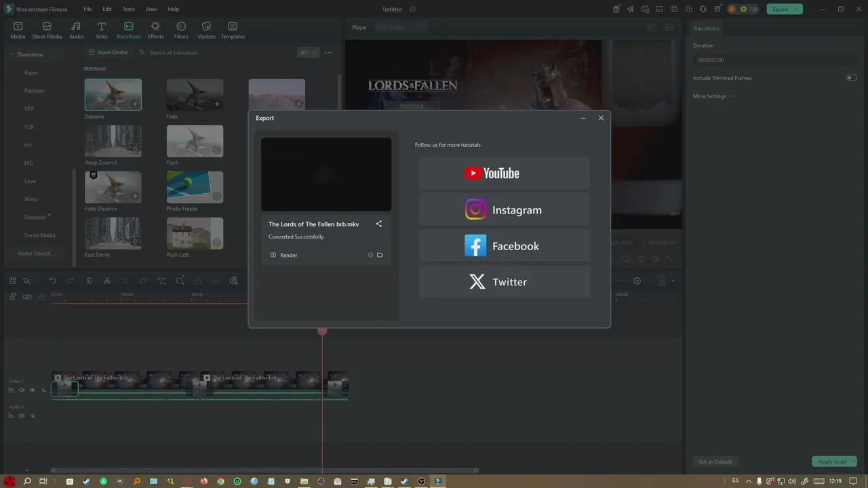Toggle Include Trimmed Frames switch
Image resolution: width=868 pixels, height=488 pixels.
point(851,78)
